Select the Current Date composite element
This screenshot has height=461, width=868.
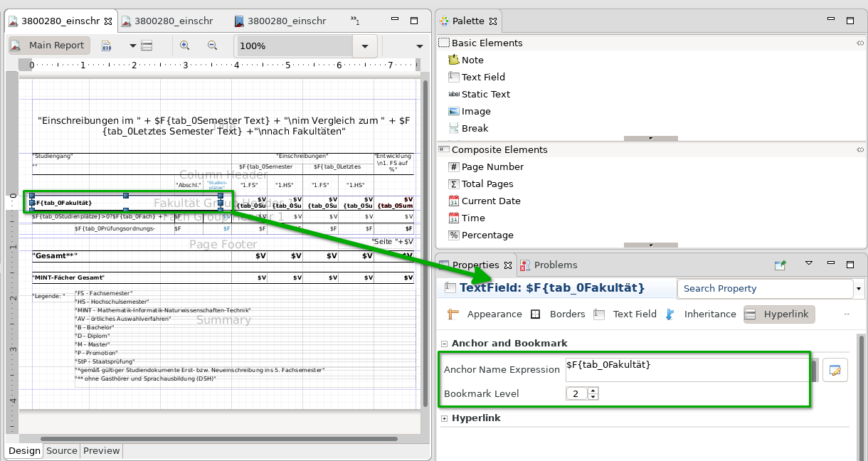[x=484, y=201]
